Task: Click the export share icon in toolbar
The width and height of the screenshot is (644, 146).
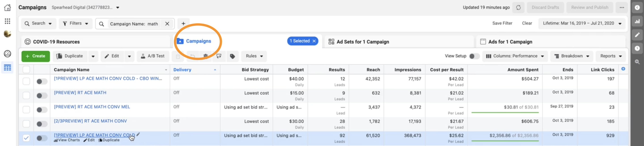Action: click(x=219, y=56)
